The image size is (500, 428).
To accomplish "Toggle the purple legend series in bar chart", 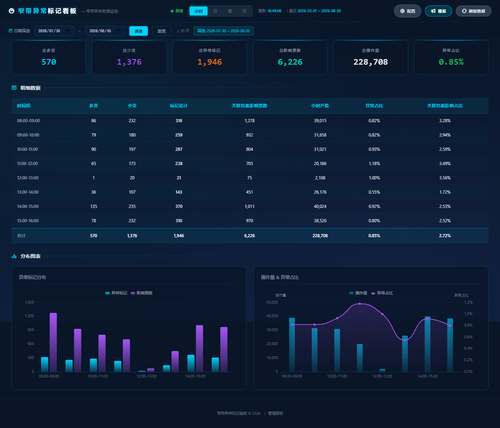I will pyautogui.click(x=142, y=293).
